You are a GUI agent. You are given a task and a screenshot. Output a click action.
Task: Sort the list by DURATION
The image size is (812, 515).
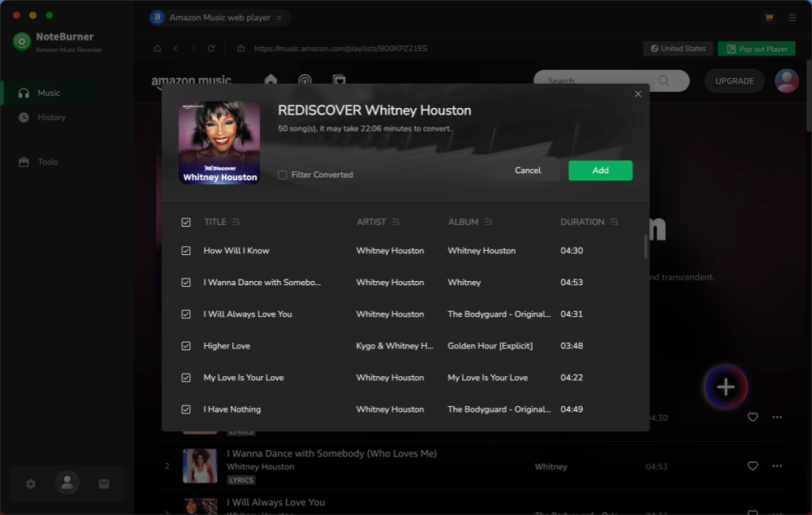click(614, 223)
